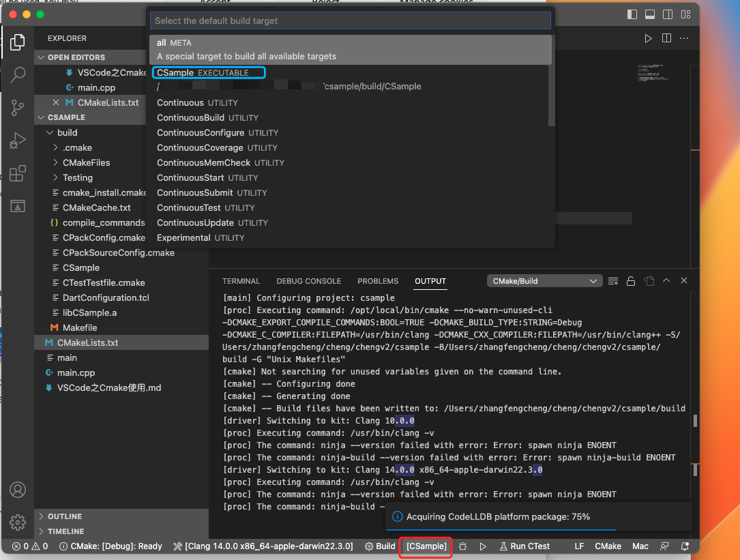The image size is (740, 560).
Task: Close the bottom panel
Action: [x=684, y=280]
